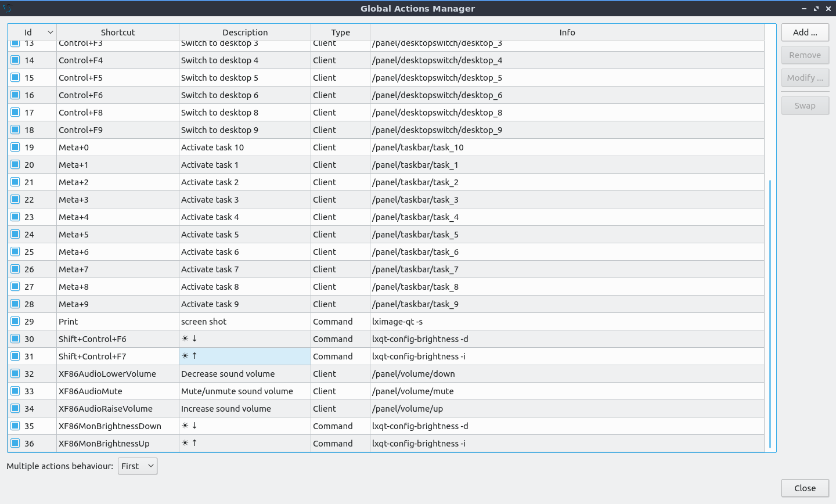The image size is (836, 504).
Task: Click the brightness-down symbol for XF86MonBrightnessDown
Action: (x=189, y=426)
